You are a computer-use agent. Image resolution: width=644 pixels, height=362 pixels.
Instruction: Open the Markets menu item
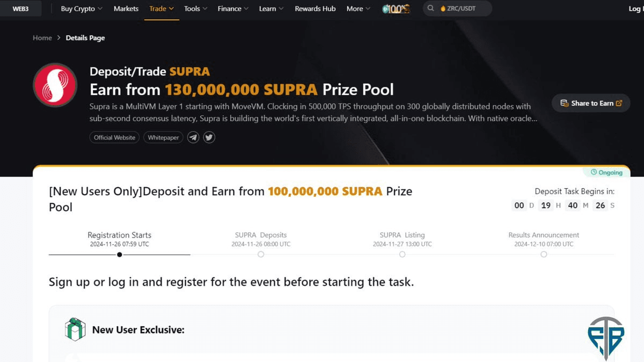(x=126, y=9)
